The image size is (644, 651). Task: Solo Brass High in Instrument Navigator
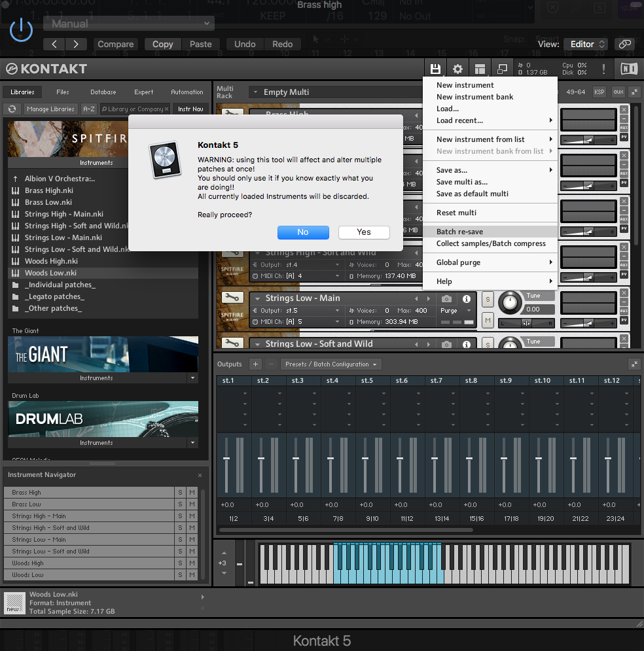[180, 493]
